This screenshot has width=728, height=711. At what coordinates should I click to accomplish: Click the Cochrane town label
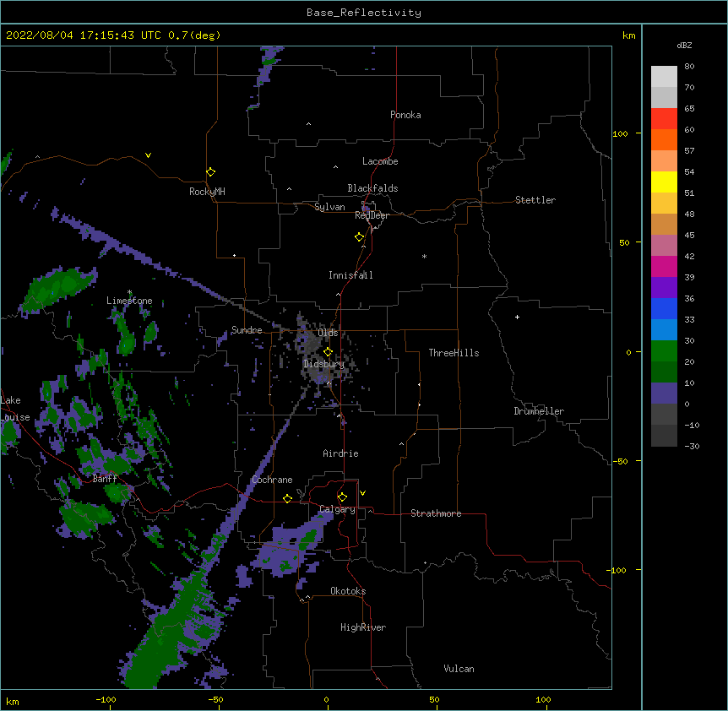(272, 480)
